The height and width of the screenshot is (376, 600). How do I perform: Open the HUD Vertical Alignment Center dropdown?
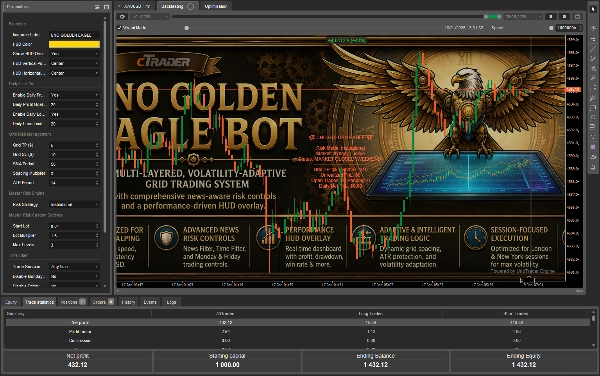(x=74, y=63)
